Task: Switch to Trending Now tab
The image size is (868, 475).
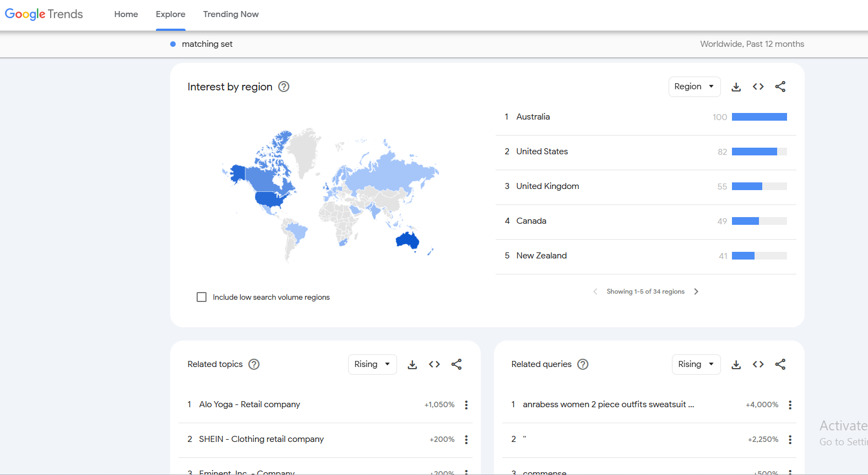Action: 231,14
